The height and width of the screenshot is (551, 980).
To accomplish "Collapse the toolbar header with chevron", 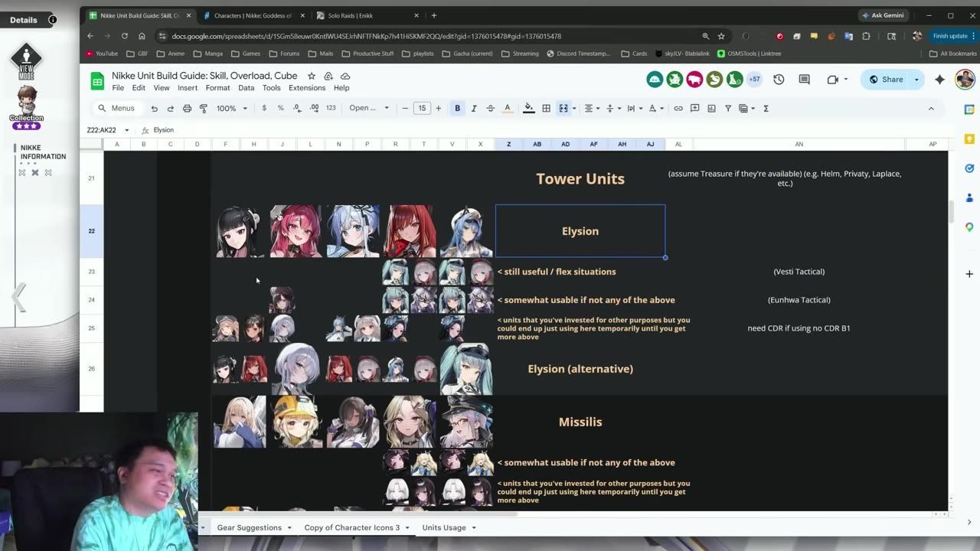I will tap(931, 109).
